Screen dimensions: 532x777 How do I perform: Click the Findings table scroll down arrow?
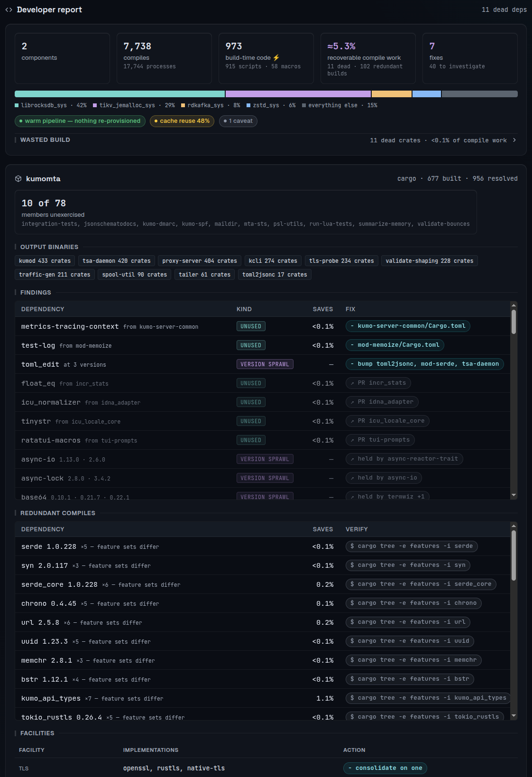[514, 495]
